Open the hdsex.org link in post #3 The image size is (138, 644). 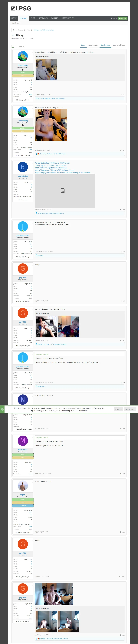click(51, 168)
